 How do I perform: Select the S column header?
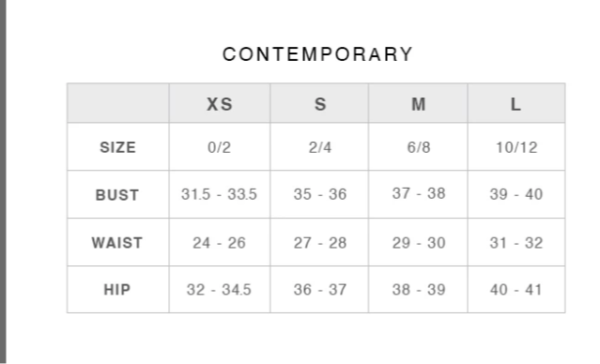(320, 104)
